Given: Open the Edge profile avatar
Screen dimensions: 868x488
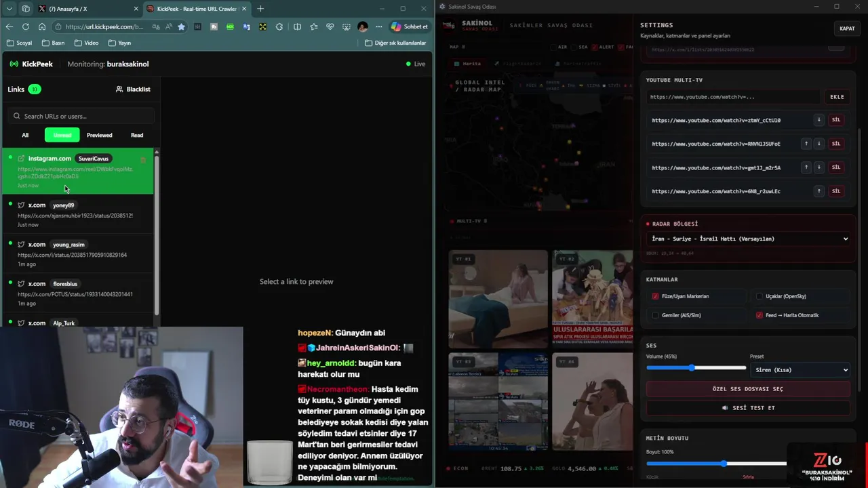Looking at the screenshot, I should tap(363, 26).
